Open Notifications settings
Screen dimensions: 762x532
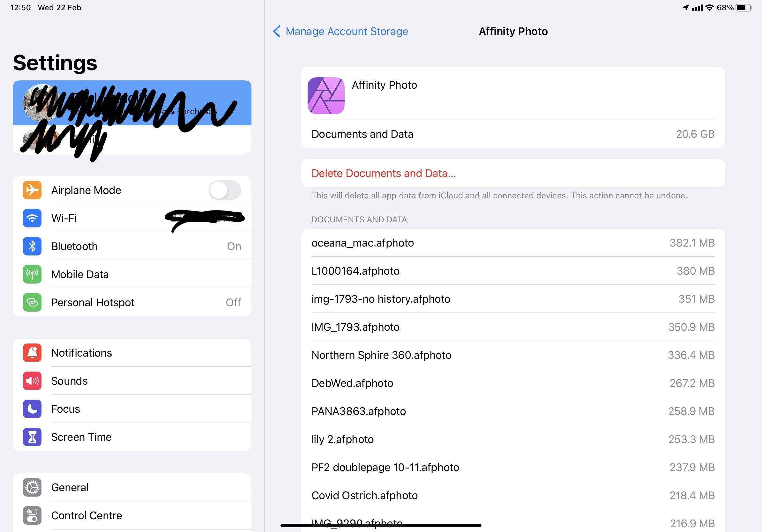[x=132, y=352]
